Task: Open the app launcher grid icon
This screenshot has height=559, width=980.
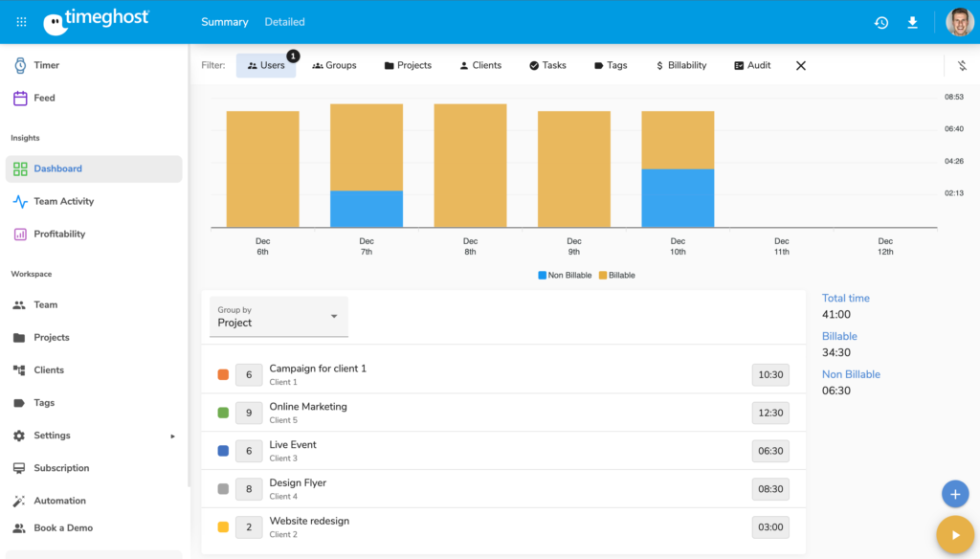Action: click(x=21, y=22)
